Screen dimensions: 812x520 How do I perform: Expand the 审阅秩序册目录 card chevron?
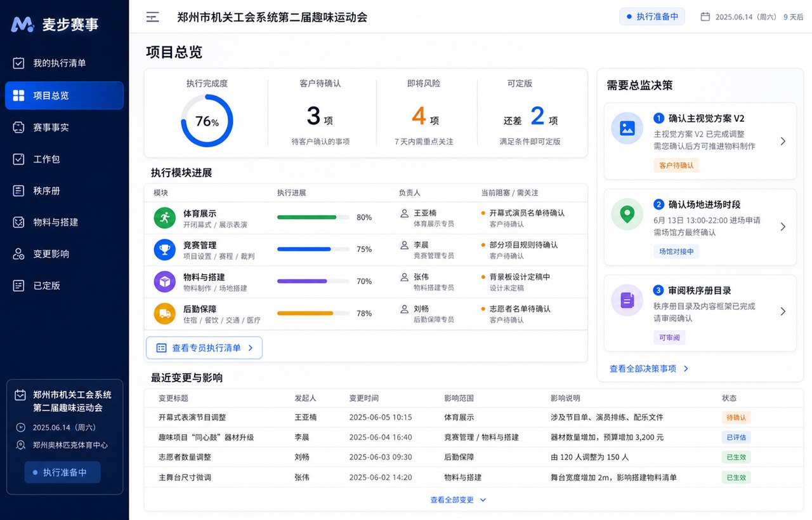click(x=783, y=311)
